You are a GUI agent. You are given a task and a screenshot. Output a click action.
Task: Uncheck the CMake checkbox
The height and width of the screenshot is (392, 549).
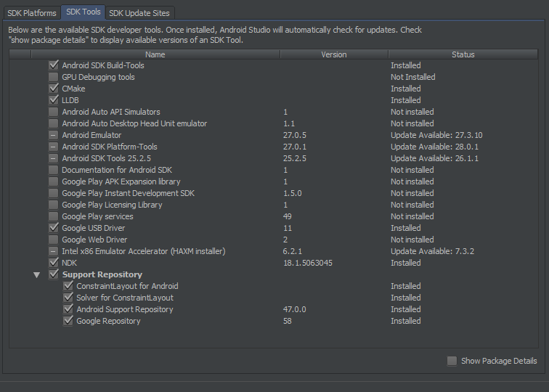pyautogui.click(x=54, y=89)
